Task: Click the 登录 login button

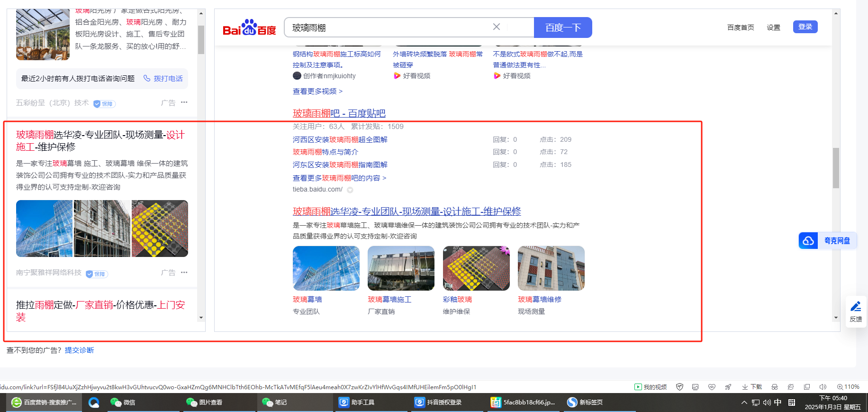Action: [x=805, y=27]
